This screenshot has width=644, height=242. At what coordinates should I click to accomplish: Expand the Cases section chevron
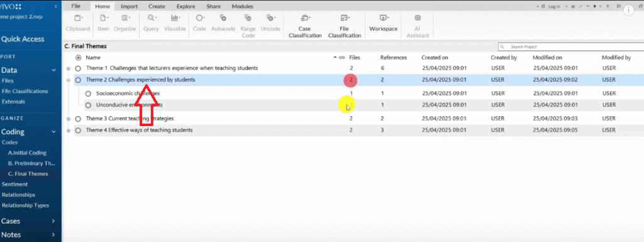click(53, 221)
